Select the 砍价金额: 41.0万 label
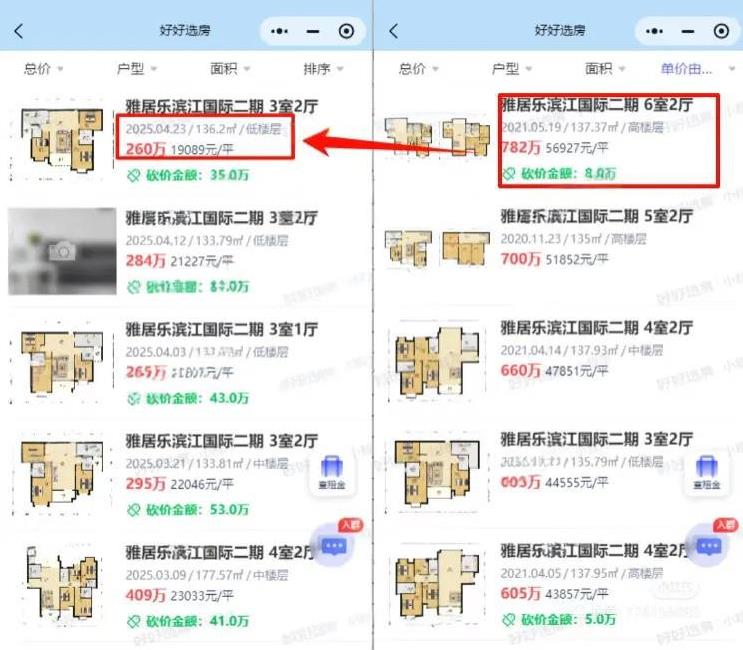The image size is (743, 650). pos(198,621)
